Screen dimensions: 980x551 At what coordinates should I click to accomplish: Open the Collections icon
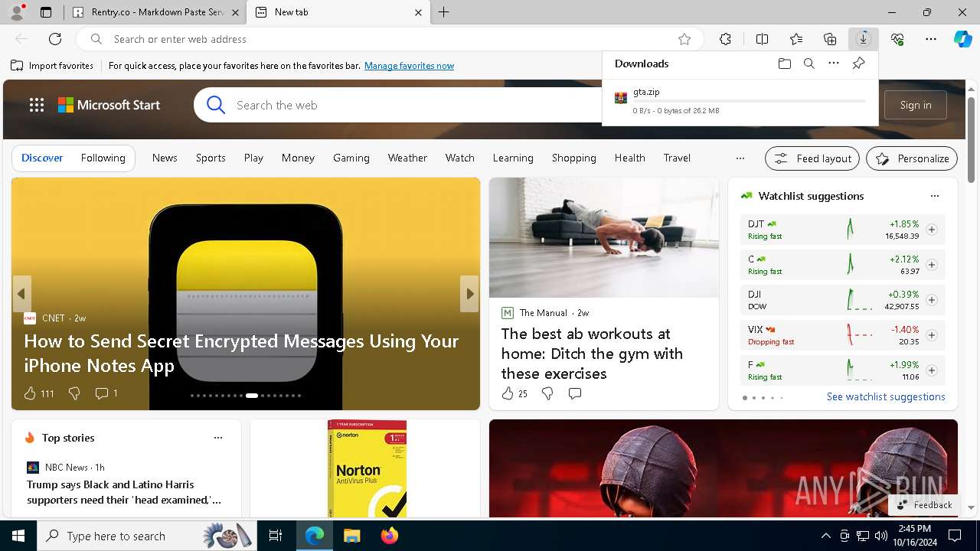tap(830, 39)
